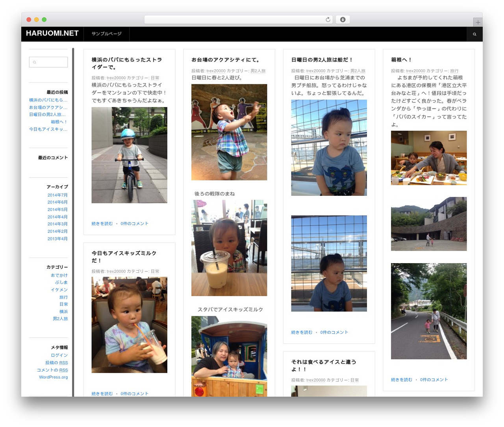The height and width of the screenshot is (427, 504).
Task: Click 0件のコメント under the 箱根へ！ post
Action: click(434, 380)
